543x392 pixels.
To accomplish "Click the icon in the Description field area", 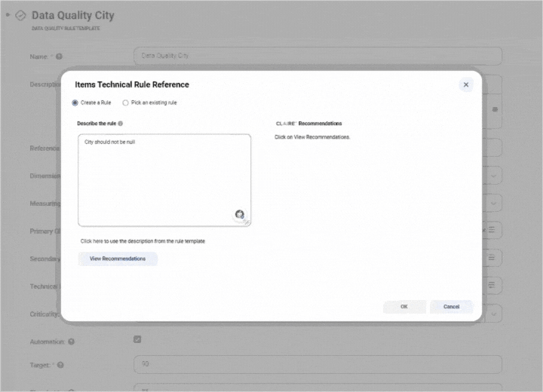I will (x=495, y=109).
